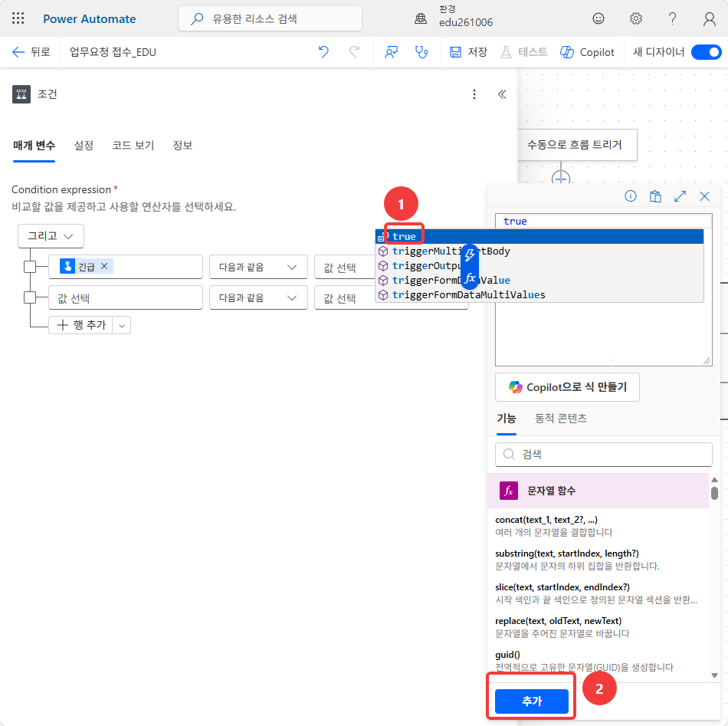Toggle the 새 디자이너 switch

click(706, 52)
